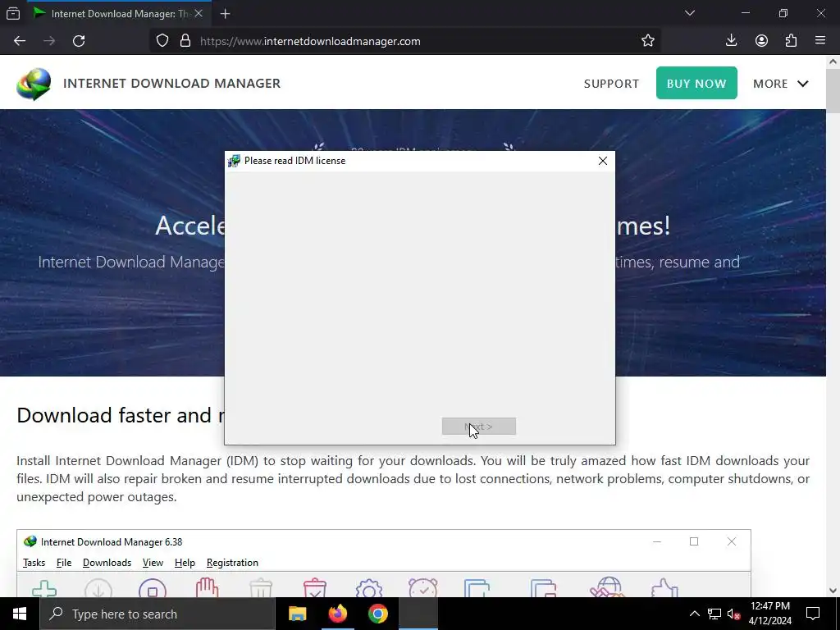Click the Stop Queue icon in IDM toolbar
The height and width of the screenshot is (630, 840).
coord(543,588)
